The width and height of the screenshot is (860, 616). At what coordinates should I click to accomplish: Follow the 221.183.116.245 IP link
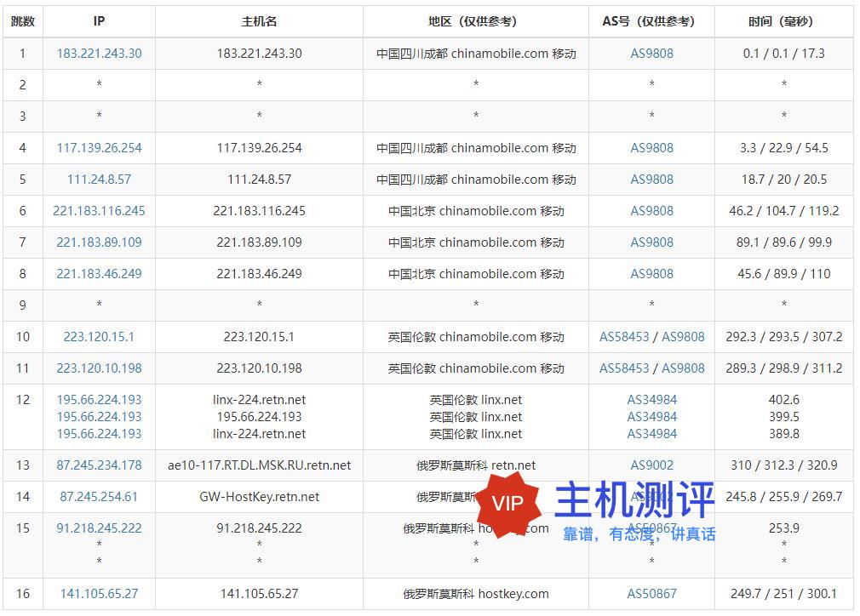[100, 210]
